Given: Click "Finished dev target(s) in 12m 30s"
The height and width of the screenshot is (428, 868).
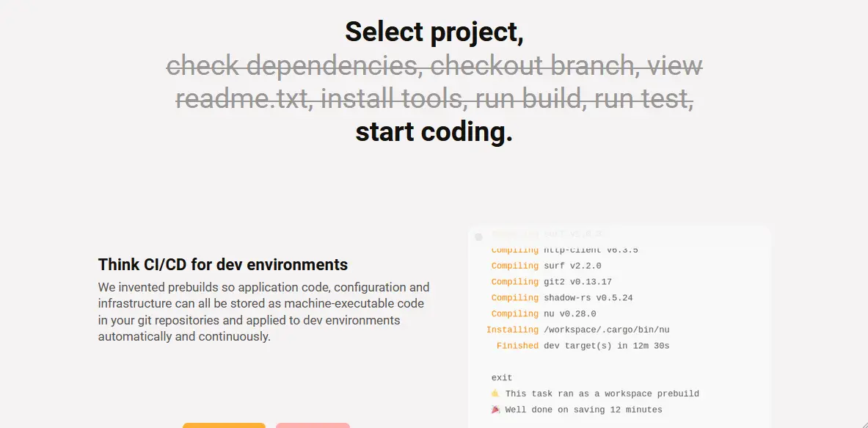Looking at the screenshot, I should click(583, 346).
